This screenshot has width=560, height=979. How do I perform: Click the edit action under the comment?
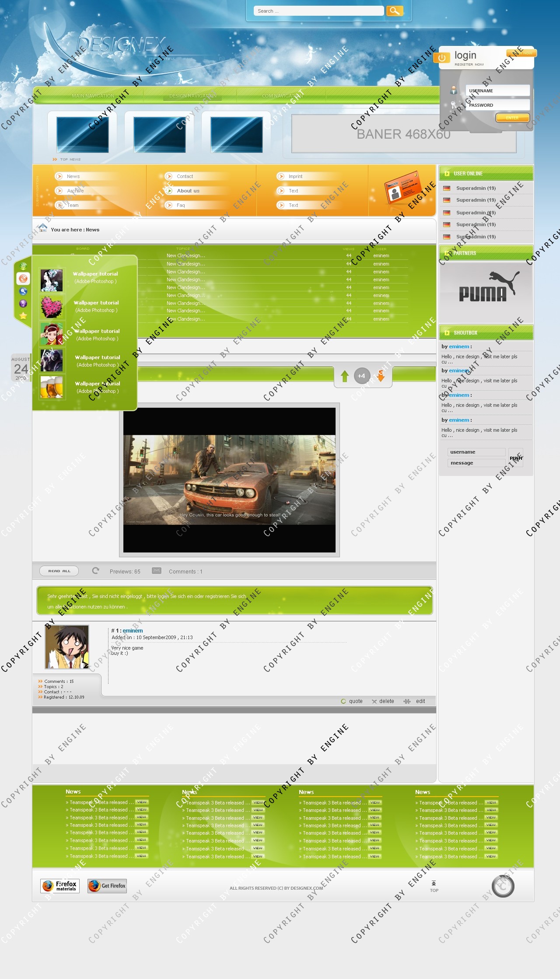[415, 701]
